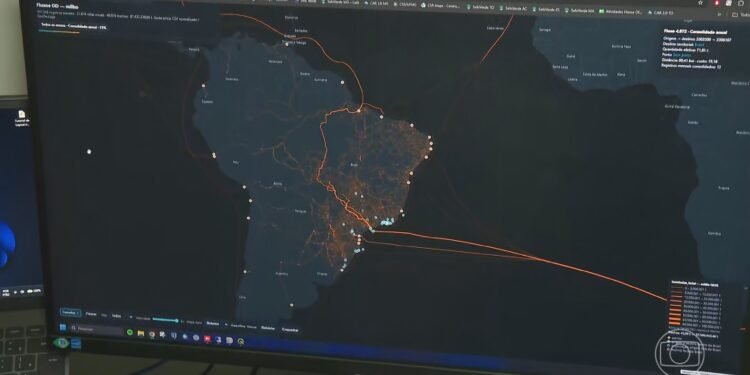
Task: Open Spotify from the taskbar
Action: (x=130, y=332)
